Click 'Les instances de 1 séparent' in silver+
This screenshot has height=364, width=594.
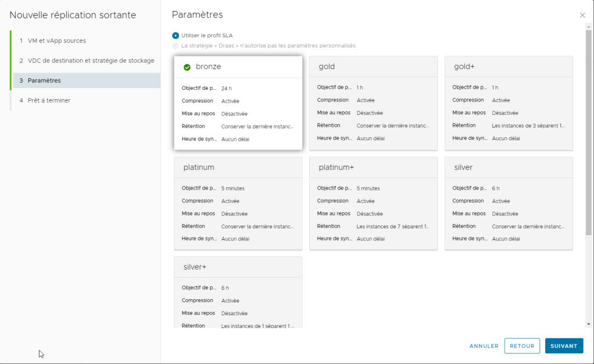tap(258, 326)
